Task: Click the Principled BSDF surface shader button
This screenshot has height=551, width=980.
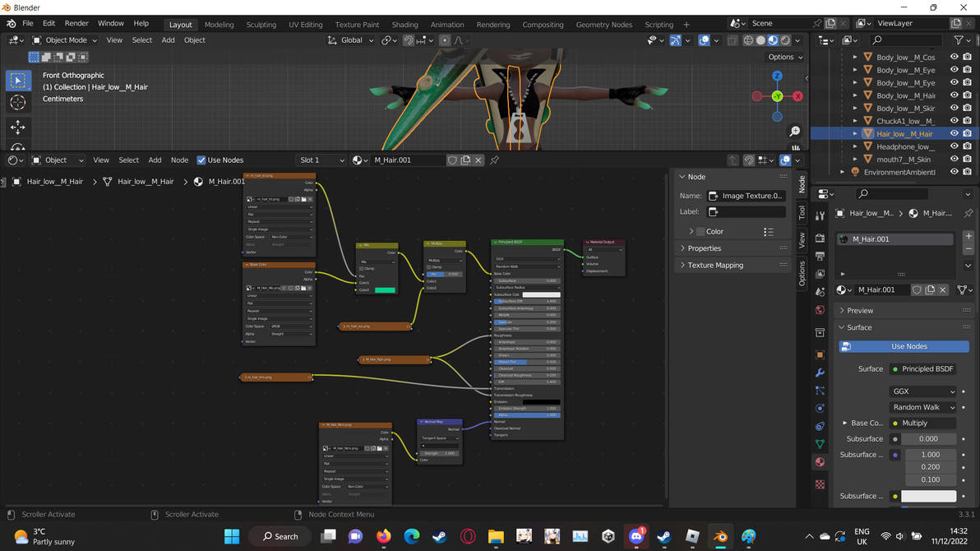Action: [922, 369]
